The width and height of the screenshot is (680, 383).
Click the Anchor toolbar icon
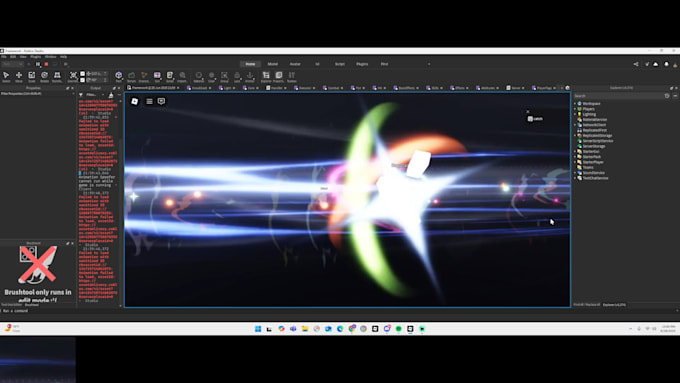tap(250, 77)
